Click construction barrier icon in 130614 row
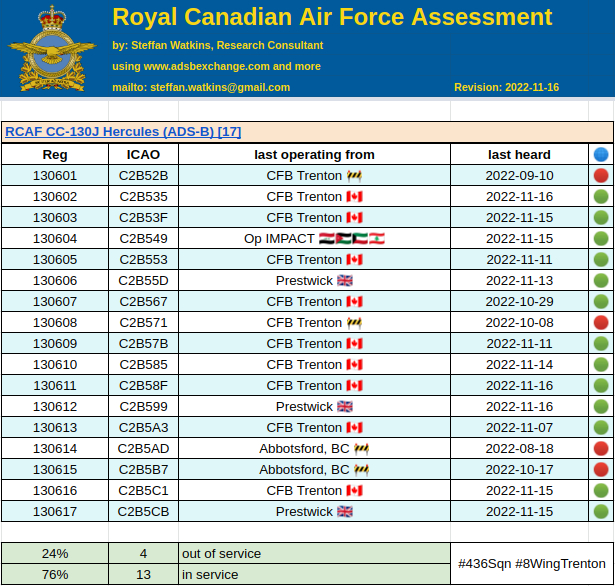615x586 pixels. (x=361, y=448)
